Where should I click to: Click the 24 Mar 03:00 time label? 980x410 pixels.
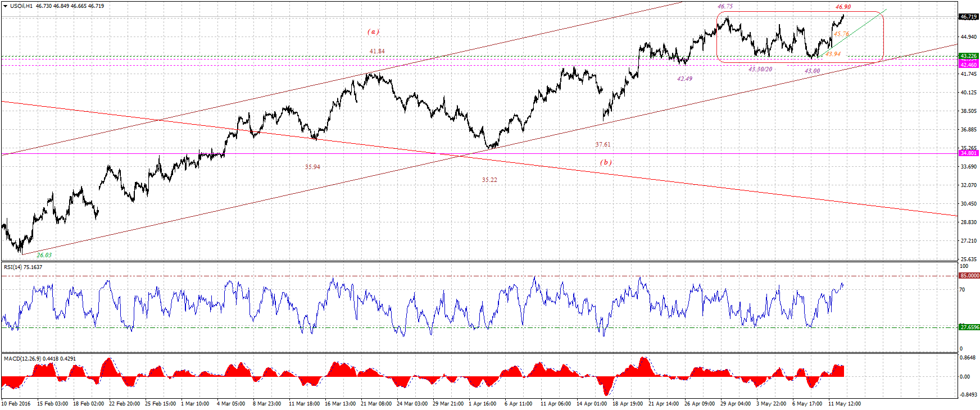click(412, 404)
